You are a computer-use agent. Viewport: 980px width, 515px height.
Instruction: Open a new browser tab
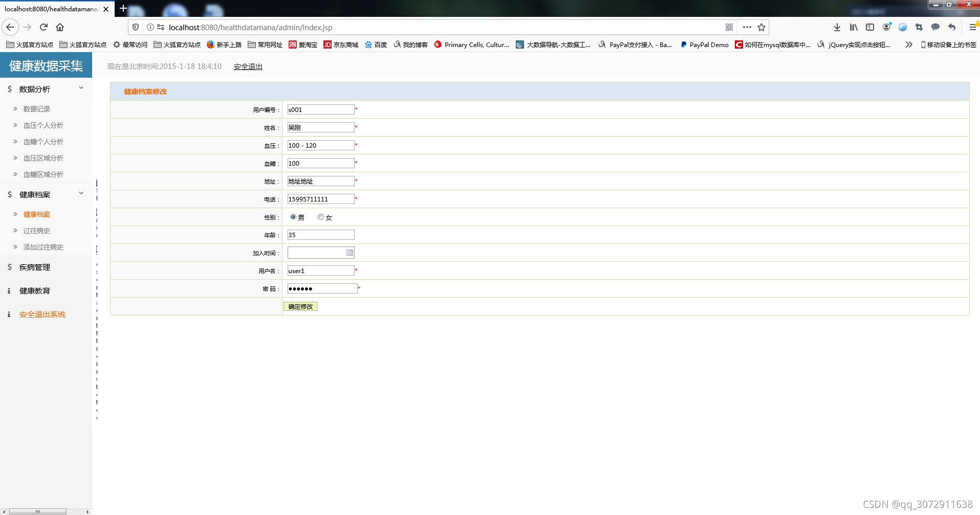123,9
